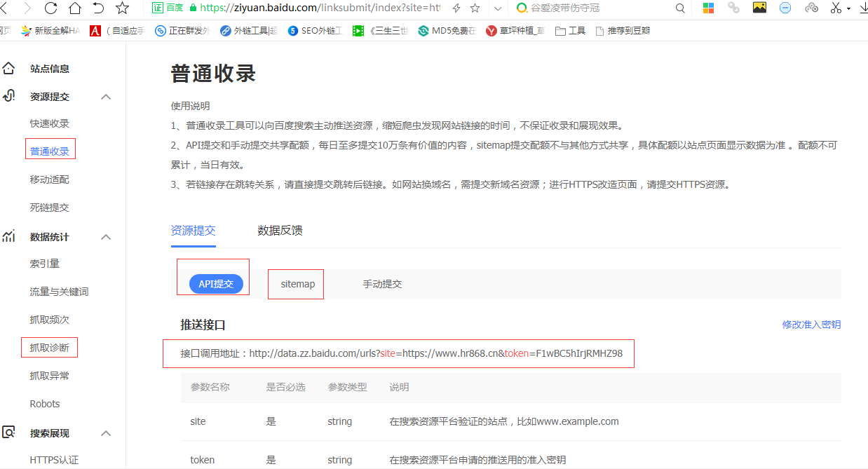Open bookmark 草坪种植
Image resolution: width=868 pixels, height=469 pixels.
coord(515,31)
